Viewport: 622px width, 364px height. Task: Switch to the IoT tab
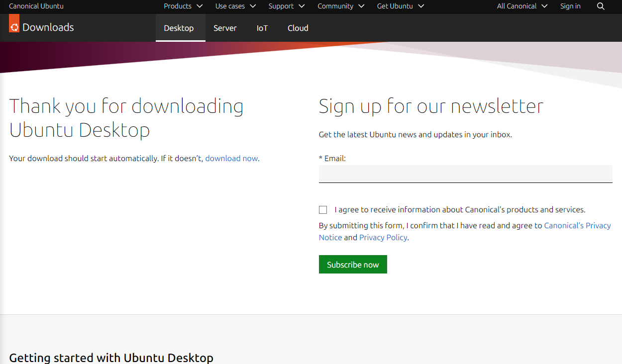(262, 28)
